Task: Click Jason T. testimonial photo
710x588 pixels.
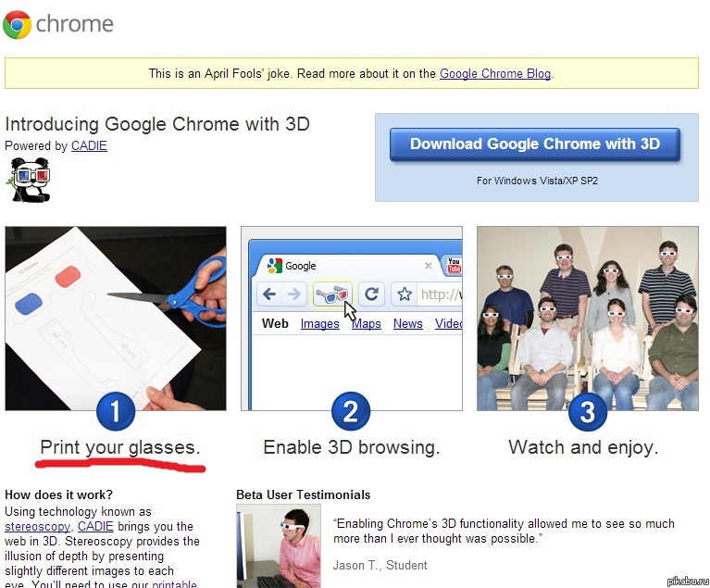Action: (278, 545)
